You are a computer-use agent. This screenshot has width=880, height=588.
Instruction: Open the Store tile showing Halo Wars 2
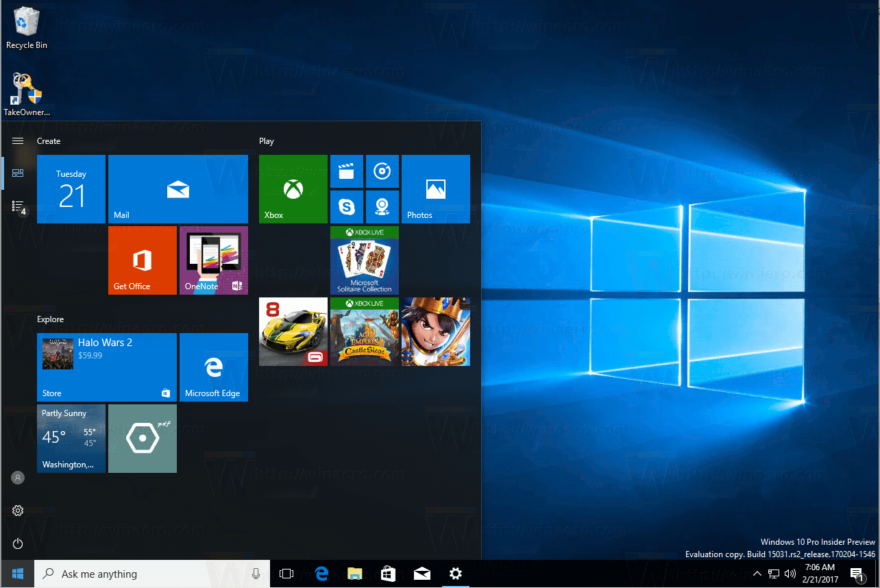107,367
